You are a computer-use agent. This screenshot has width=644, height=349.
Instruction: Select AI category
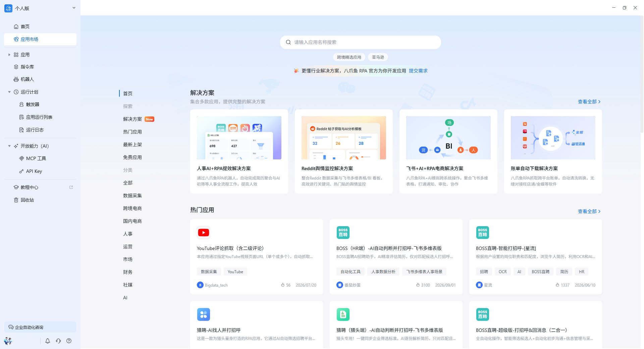125,298
